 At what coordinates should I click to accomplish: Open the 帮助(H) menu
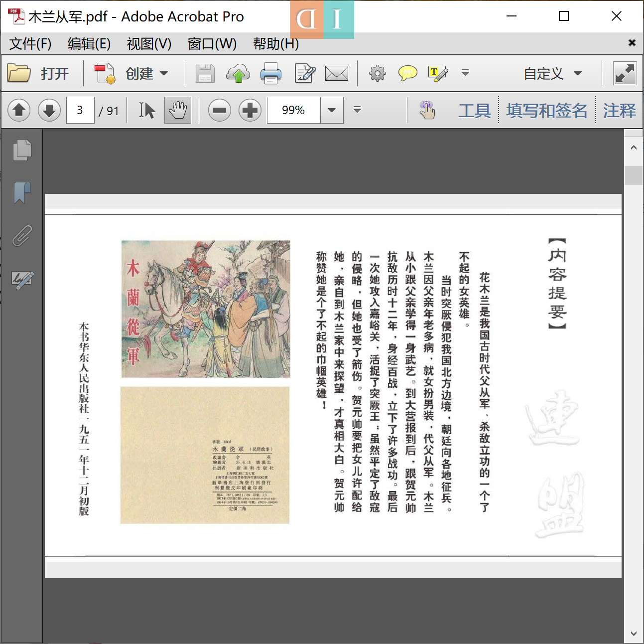276,44
